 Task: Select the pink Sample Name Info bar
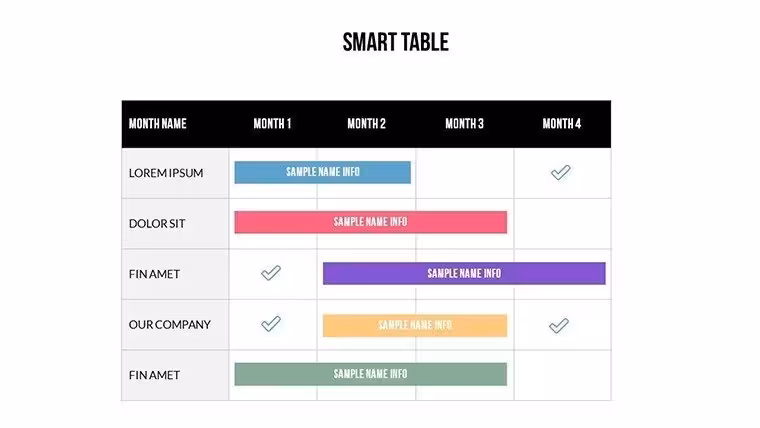371,222
